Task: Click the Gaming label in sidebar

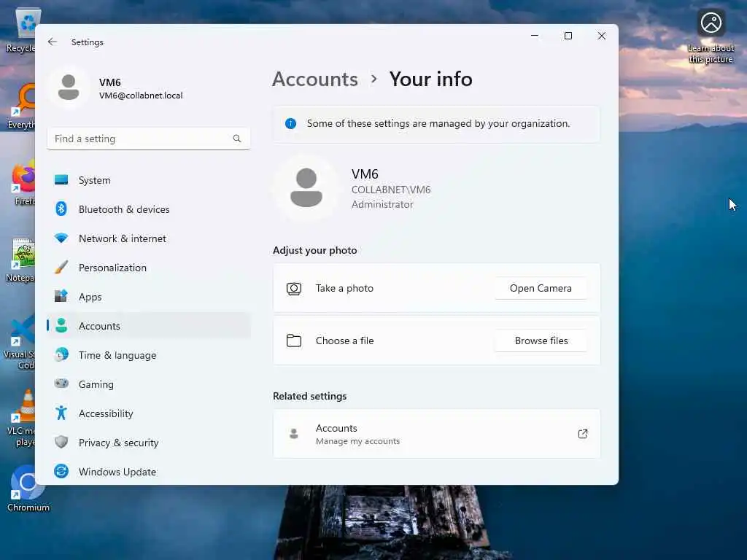Action: pyautogui.click(x=96, y=384)
